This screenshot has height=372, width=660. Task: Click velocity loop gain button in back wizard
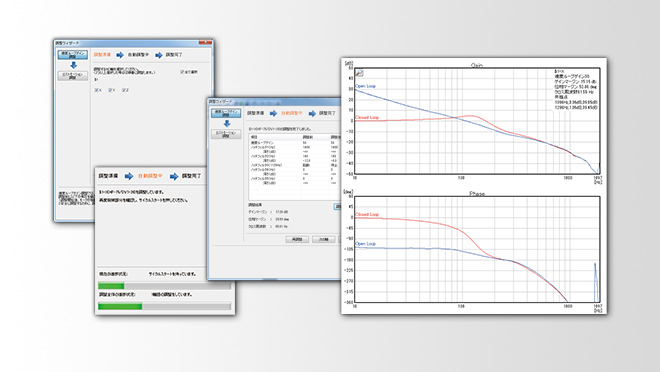tap(73, 55)
